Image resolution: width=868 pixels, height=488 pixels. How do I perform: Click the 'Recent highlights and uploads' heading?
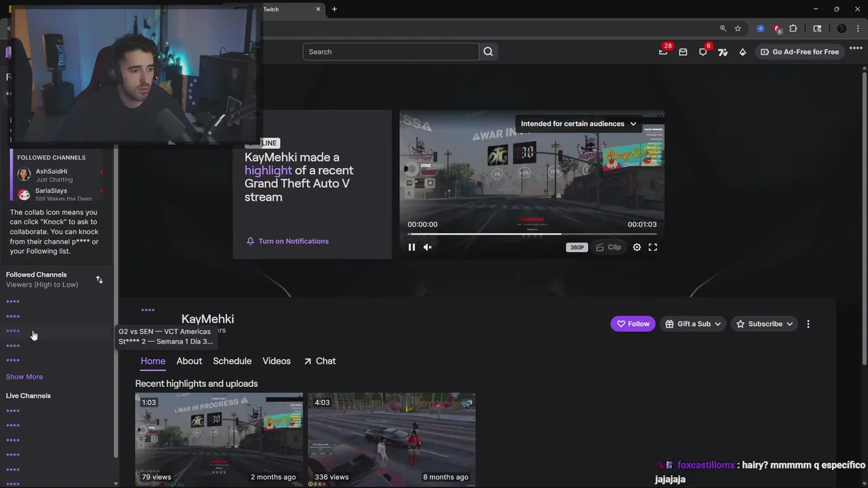pos(197,384)
